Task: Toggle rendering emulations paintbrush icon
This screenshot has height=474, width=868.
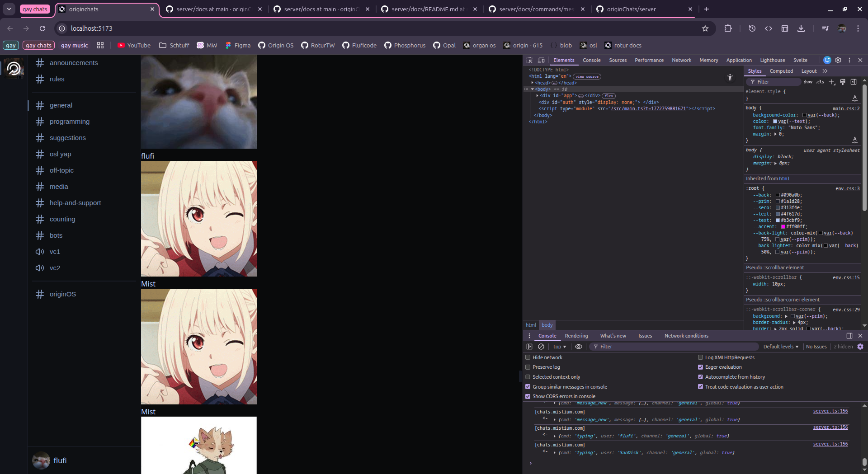Action: (843, 82)
